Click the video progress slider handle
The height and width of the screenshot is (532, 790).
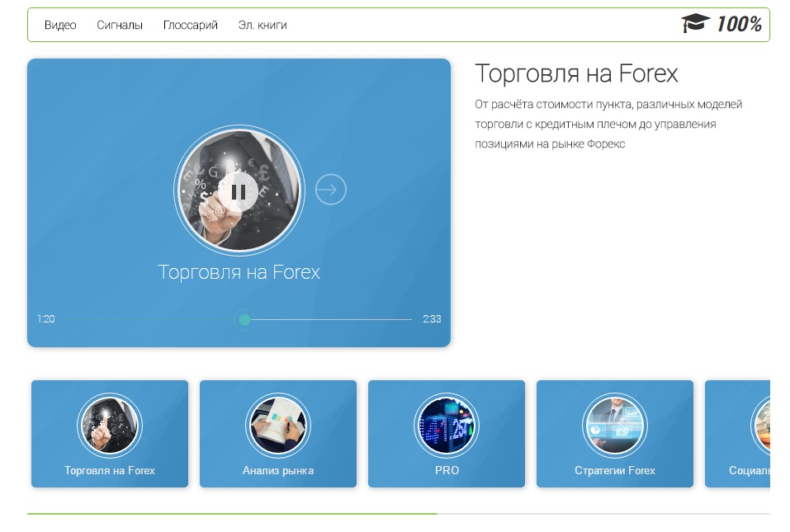click(x=245, y=319)
